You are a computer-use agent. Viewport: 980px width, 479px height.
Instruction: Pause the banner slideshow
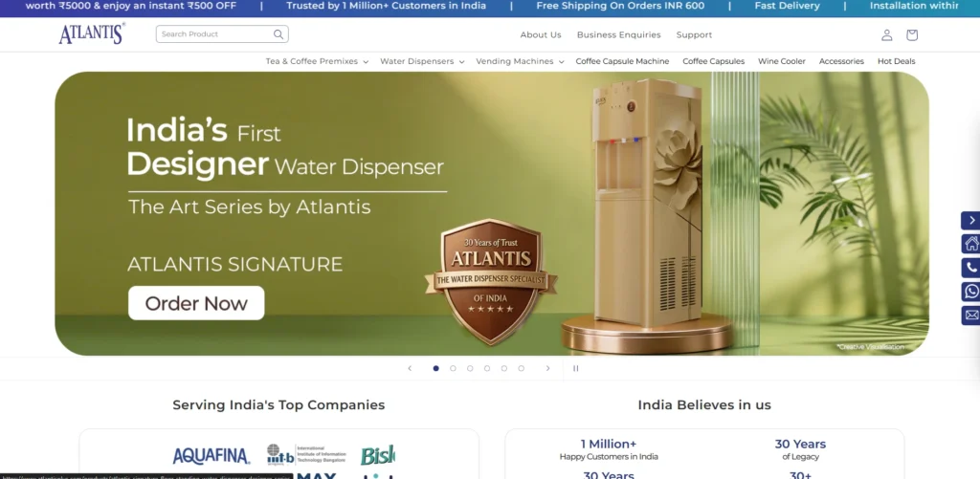[575, 368]
